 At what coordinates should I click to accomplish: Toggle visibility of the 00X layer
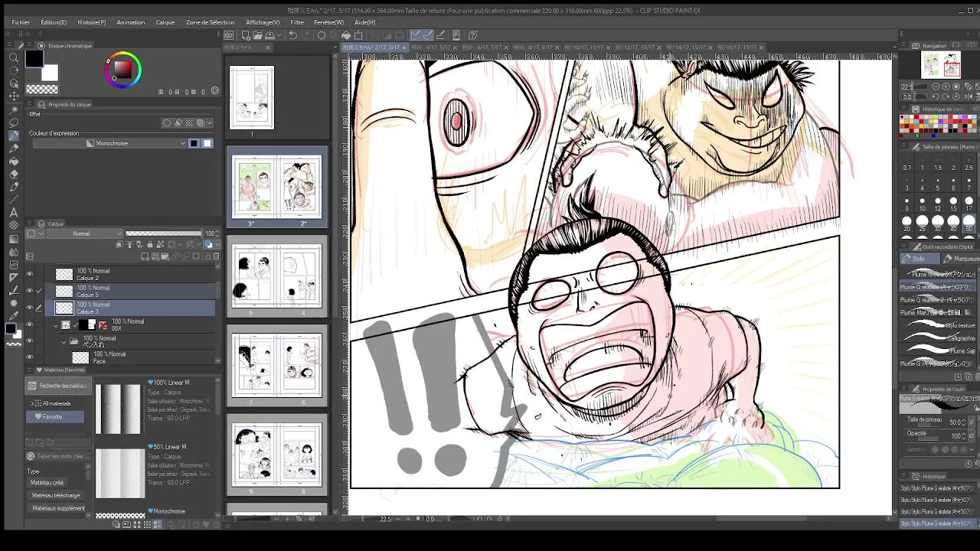click(30, 325)
